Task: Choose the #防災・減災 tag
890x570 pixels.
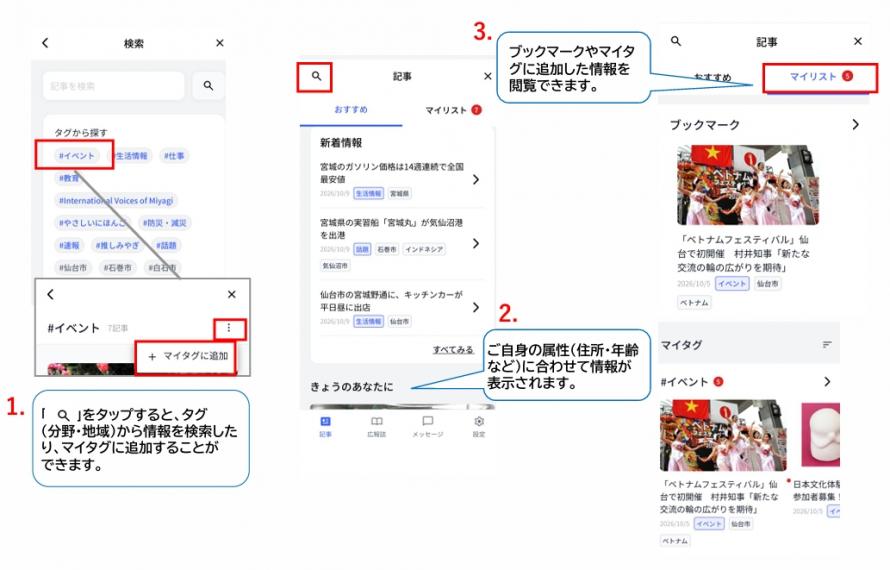Action: [165, 223]
